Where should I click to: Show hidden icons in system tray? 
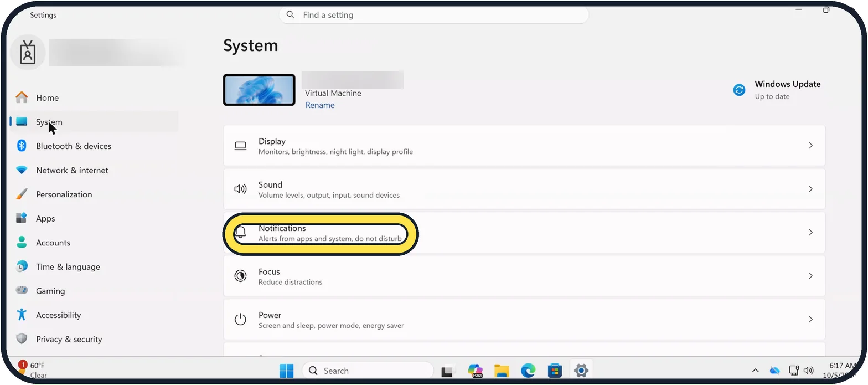pyautogui.click(x=755, y=371)
